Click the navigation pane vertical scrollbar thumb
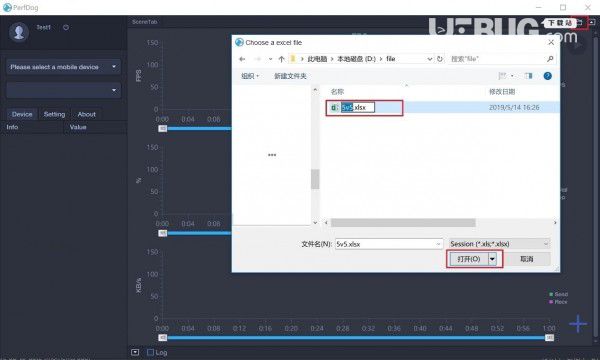 (315, 179)
